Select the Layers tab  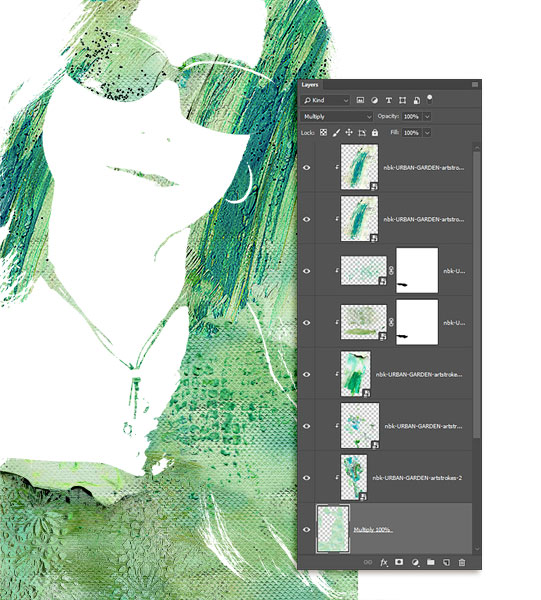coord(310,85)
